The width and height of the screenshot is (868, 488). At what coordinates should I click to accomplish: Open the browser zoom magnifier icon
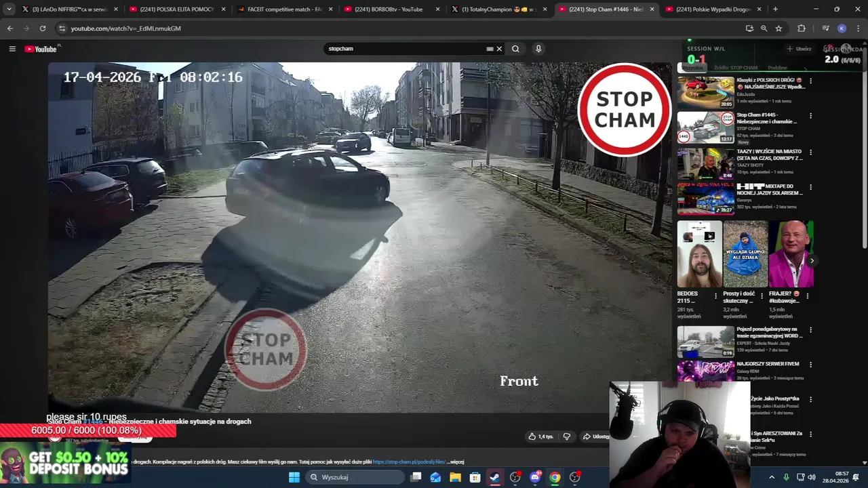click(764, 28)
